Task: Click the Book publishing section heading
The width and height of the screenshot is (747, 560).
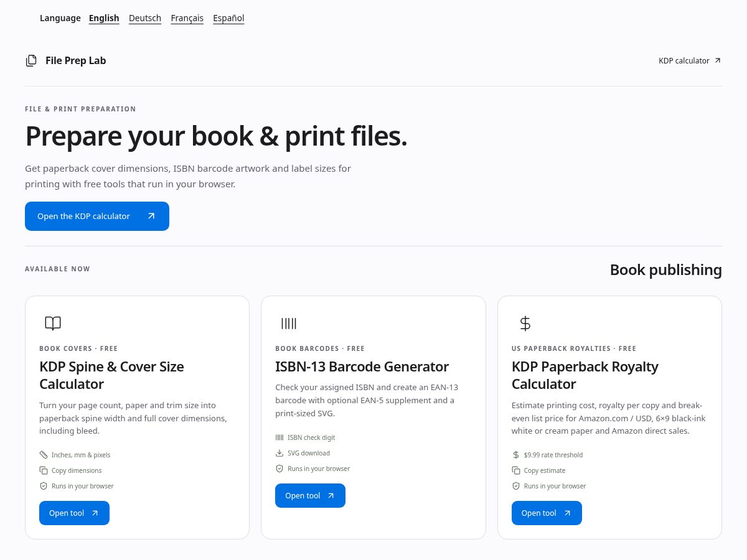Action: click(x=666, y=270)
